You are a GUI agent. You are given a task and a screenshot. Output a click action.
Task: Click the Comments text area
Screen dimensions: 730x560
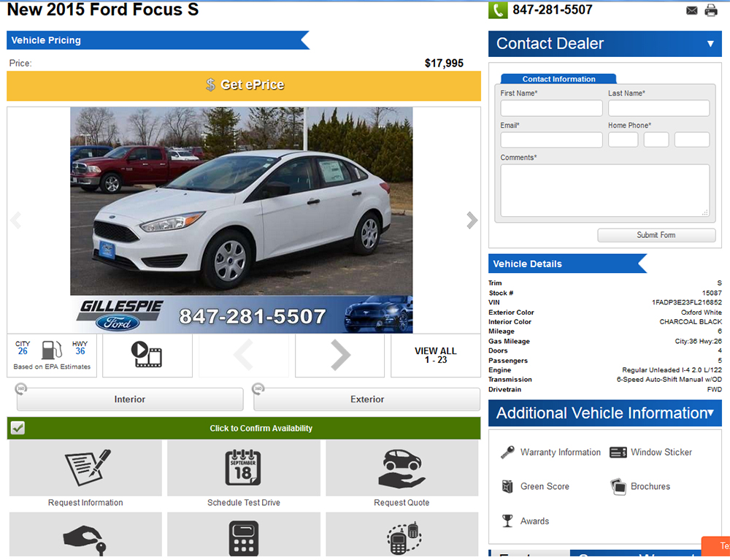(x=604, y=191)
